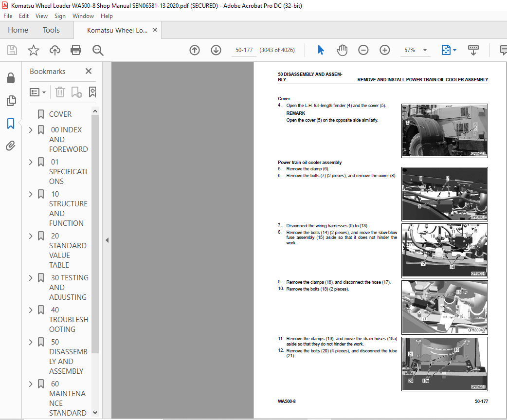The height and width of the screenshot is (420, 507).
Task: Click the upload to cloud icon
Action: click(54, 50)
